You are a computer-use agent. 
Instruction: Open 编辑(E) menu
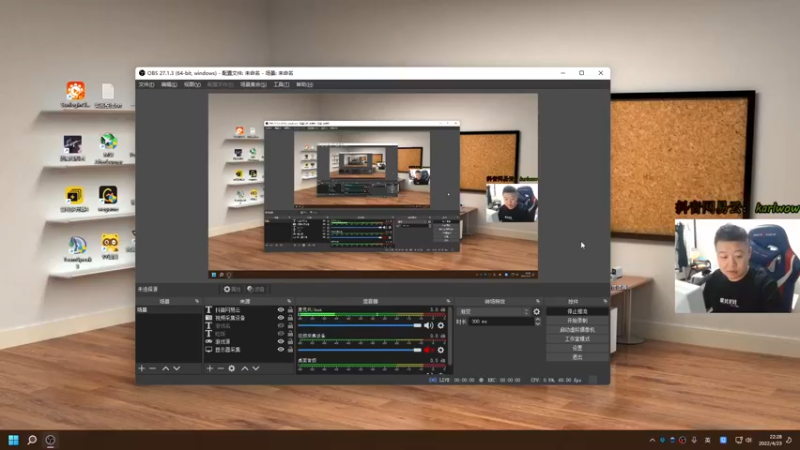click(x=169, y=85)
